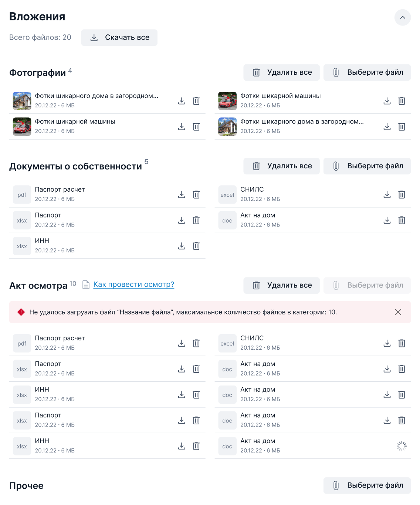This screenshot has height=505, width=420.
Task: Click "Выберите файл" for Документы о собственности
Action: click(x=367, y=166)
